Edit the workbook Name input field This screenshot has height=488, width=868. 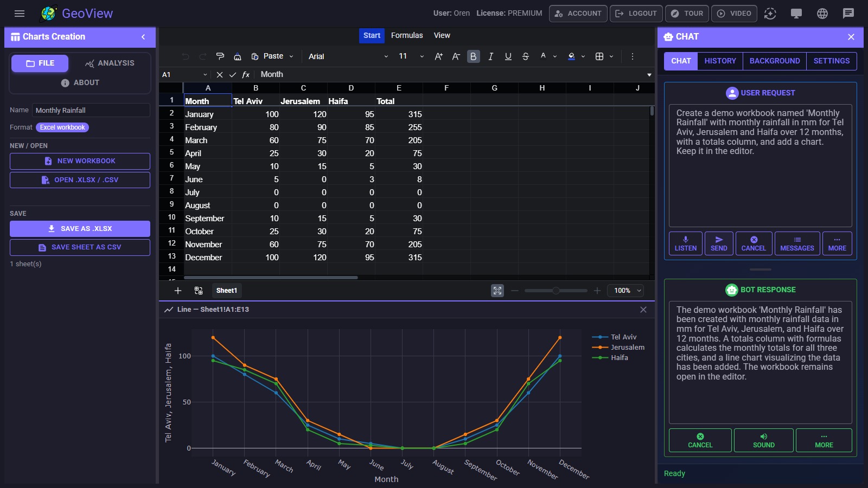[x=91, y=110]
